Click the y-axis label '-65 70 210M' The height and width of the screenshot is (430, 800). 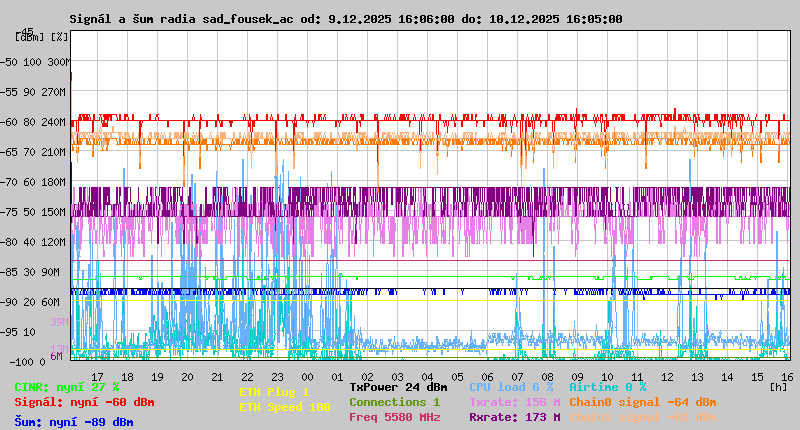33,152
